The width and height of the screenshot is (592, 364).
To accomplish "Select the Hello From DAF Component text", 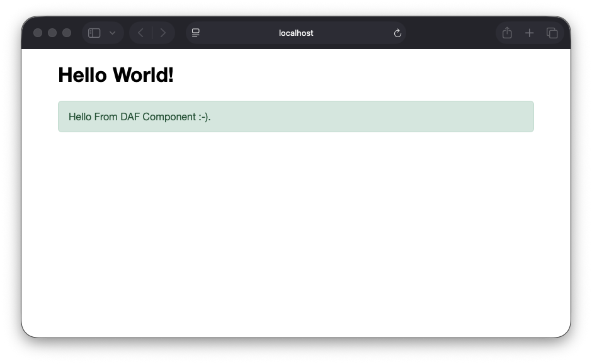I will click(x=139, y=117).
